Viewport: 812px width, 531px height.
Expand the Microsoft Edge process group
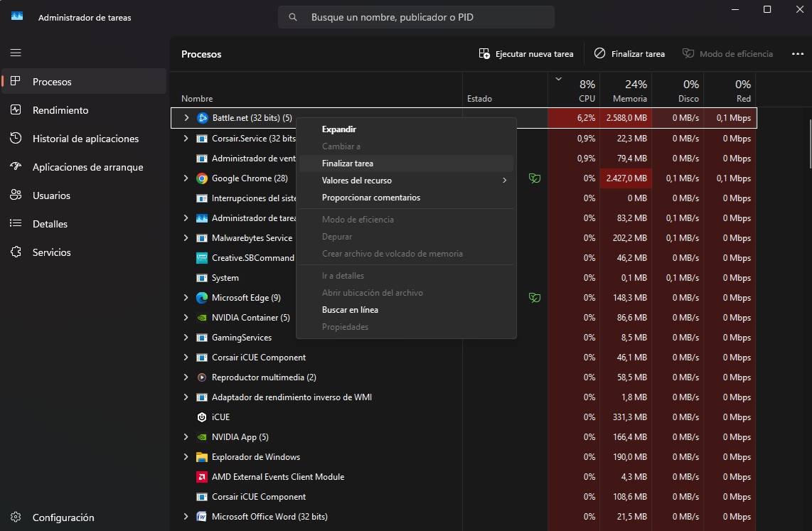(186, 298)
